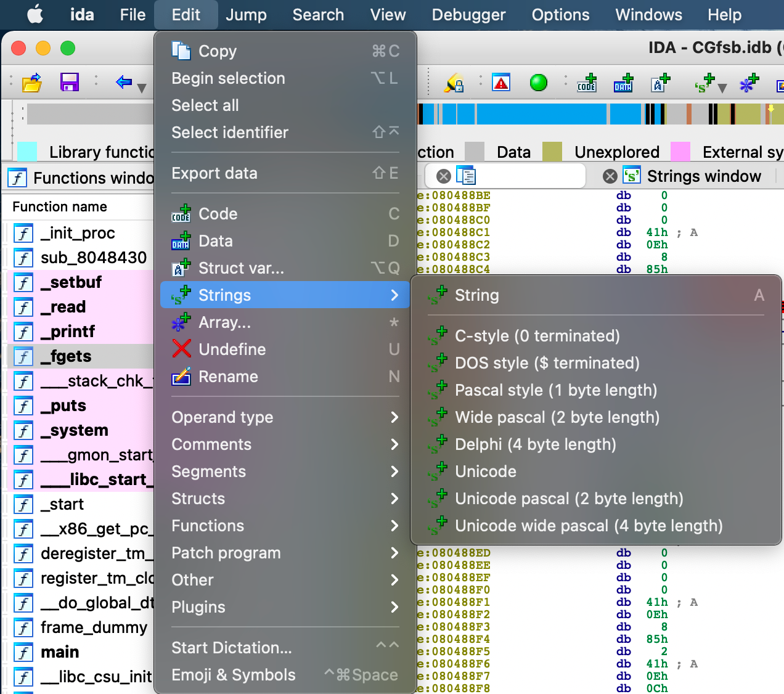Click the red warning triangle toolbar icon
784x694 pixels.
(501, 82)
